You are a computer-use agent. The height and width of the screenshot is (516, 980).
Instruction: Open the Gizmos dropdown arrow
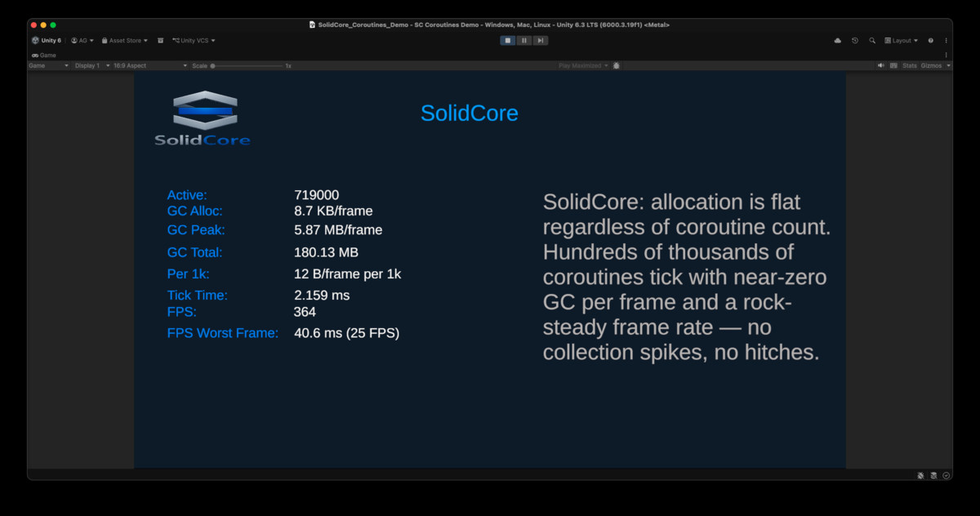coord(948,65)
